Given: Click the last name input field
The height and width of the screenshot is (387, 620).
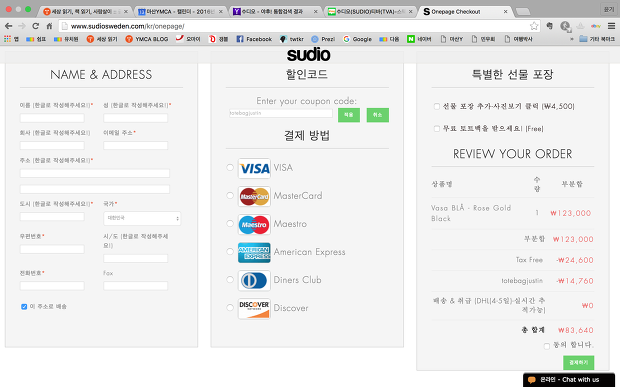Looking at the screenshot, I should (x=136, y=118).
